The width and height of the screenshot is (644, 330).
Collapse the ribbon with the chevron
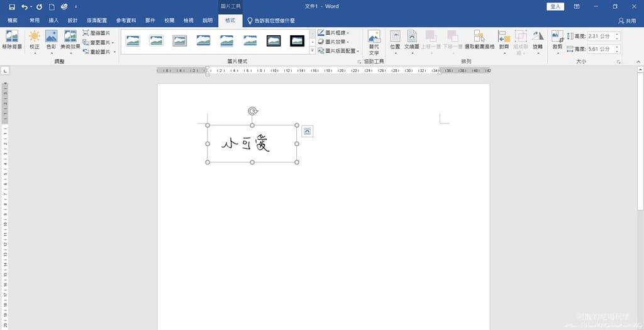[638, 62]
